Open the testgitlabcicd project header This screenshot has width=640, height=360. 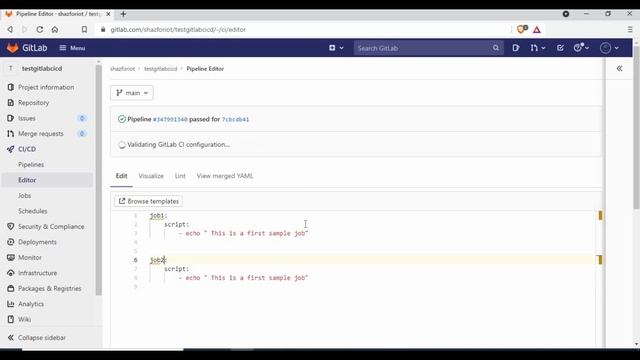coord(42,69)
